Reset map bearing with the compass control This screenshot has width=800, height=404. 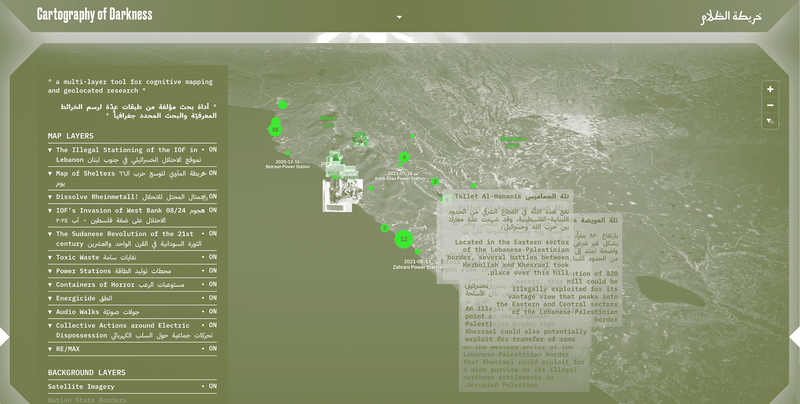[x=770, y=121]
